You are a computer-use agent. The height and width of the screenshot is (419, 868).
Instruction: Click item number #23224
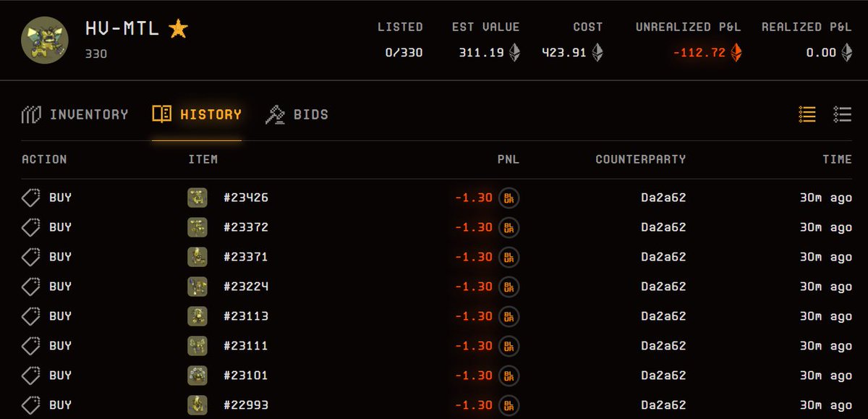[246, 287]
